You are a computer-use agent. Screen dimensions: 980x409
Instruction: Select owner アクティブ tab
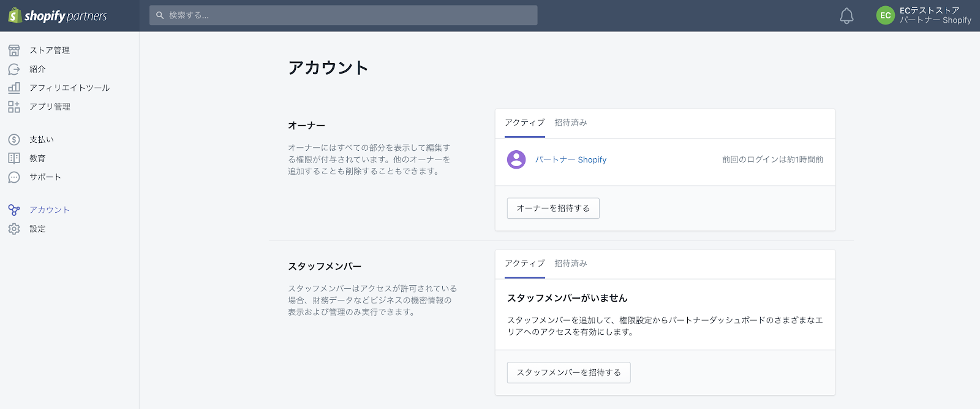tap(524, 123)
